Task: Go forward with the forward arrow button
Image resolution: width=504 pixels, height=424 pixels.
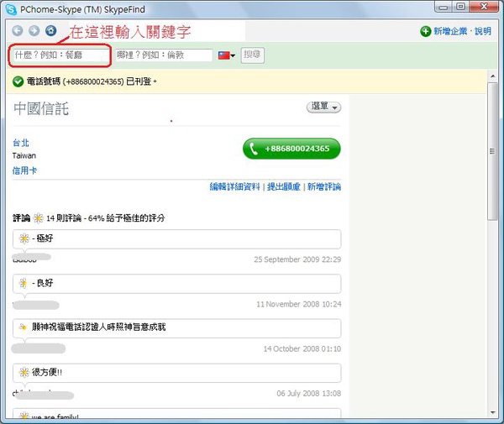Action: pyautogui.click(x=34, y=31)
